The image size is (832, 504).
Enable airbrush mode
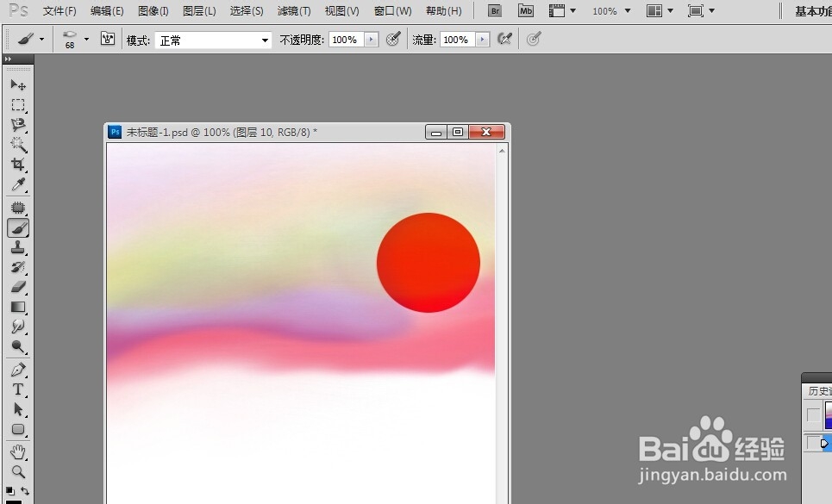point(504,39)
